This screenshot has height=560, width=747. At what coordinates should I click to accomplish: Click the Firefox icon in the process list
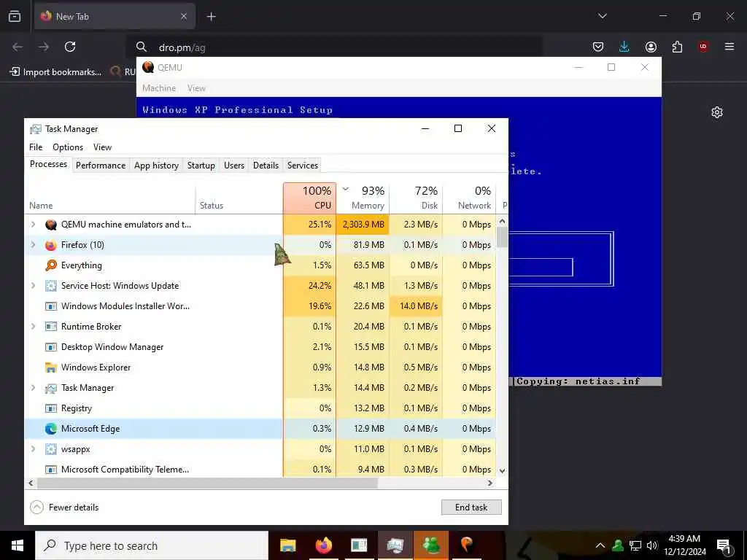tap(51, 245)
